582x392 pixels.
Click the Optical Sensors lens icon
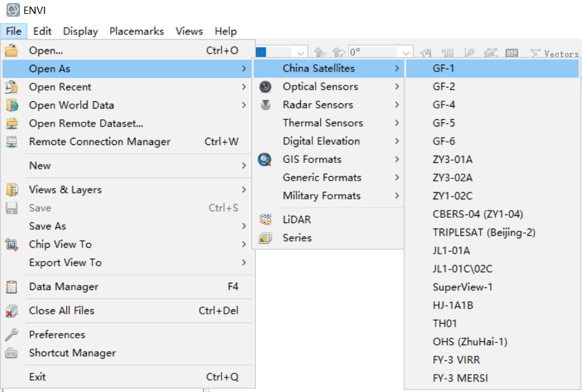point(265,87)
